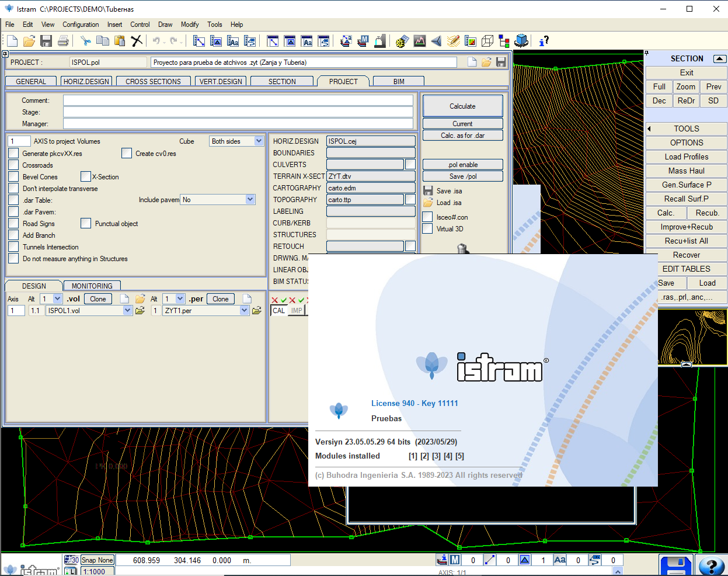Click the Cut scissors icon
Screen dimensions: 728x576
[x=86, y=40]
